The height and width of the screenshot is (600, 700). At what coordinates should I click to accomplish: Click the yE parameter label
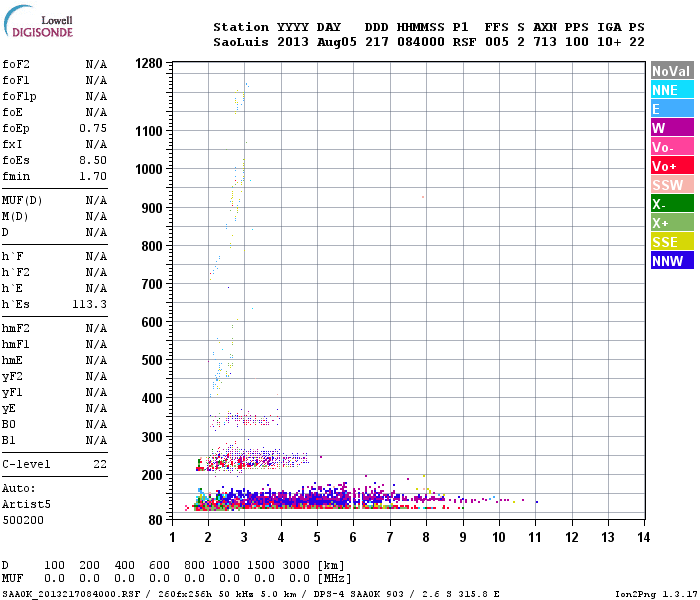8,409
